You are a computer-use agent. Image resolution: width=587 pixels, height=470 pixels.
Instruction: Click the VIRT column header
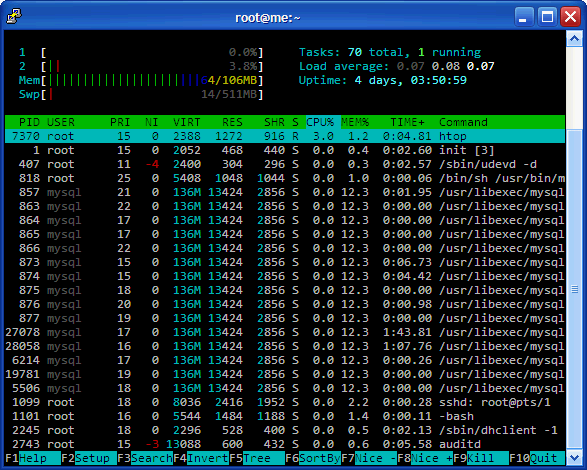(186, 122)
